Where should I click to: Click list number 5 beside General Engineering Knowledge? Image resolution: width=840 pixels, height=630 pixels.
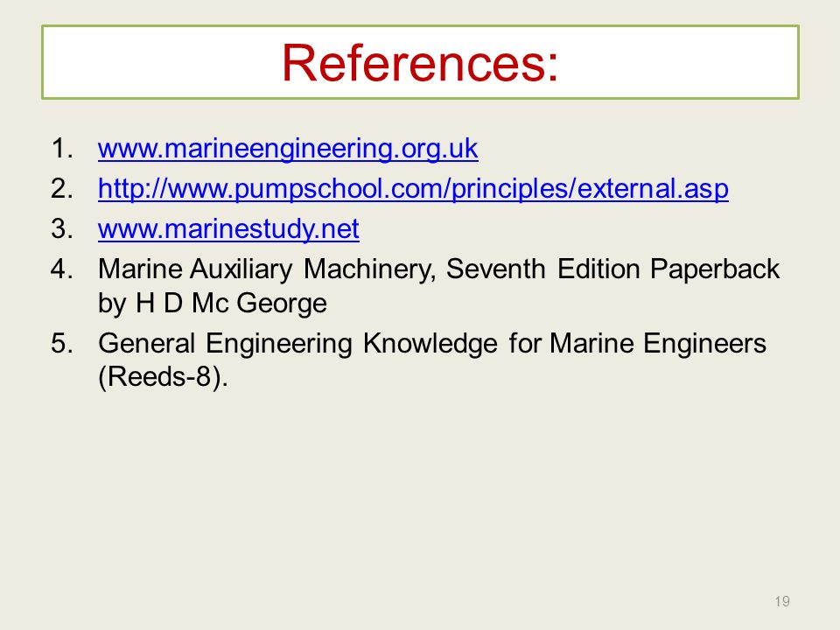coord(62,343)
